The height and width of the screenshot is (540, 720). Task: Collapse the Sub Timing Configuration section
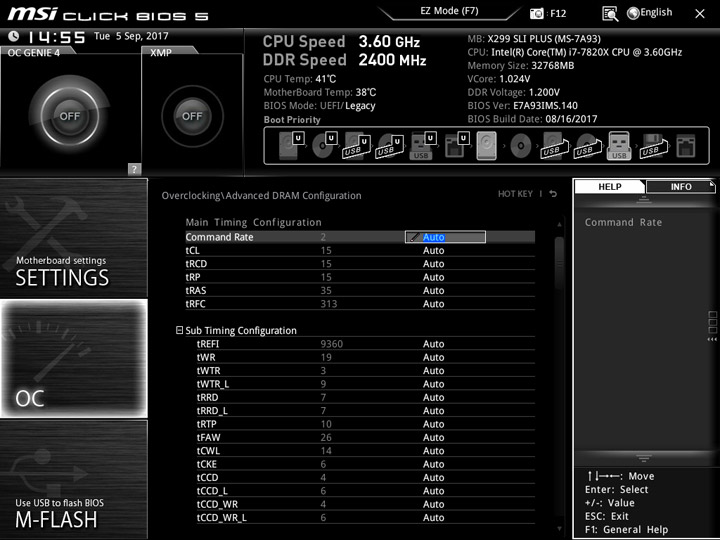click(x=180, y=330)
